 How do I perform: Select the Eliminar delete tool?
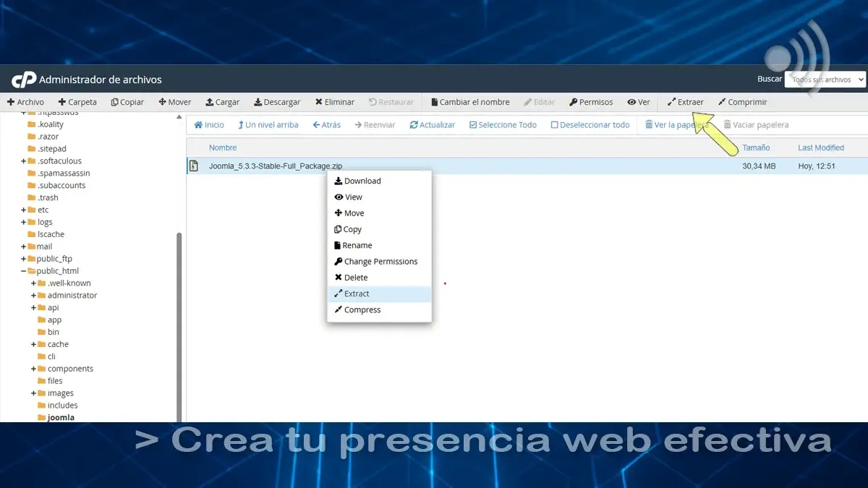334,102
